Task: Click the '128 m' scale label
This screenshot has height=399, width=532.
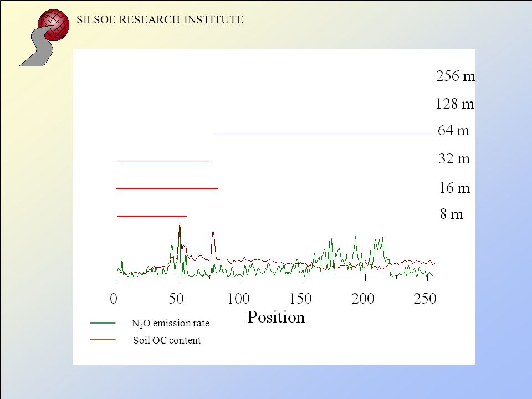Action: (x=454, y=104)
